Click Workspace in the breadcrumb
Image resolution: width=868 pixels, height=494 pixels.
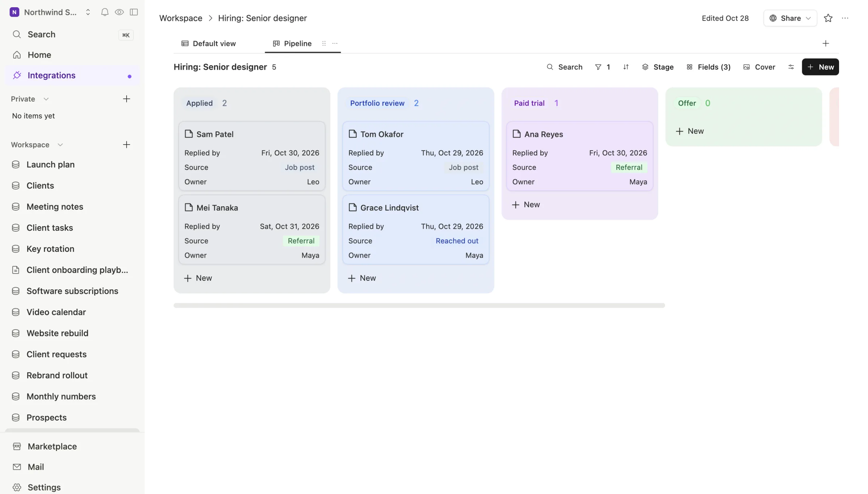[180, 18]
